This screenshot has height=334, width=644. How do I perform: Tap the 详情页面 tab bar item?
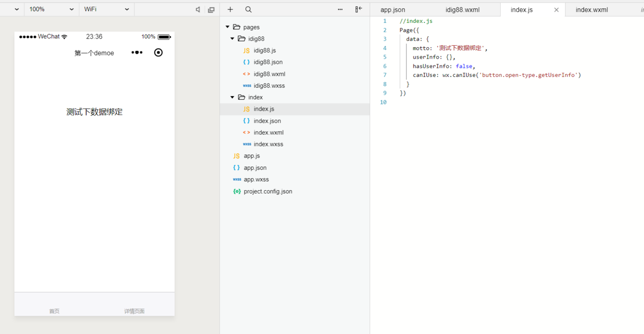coord(135,311)
